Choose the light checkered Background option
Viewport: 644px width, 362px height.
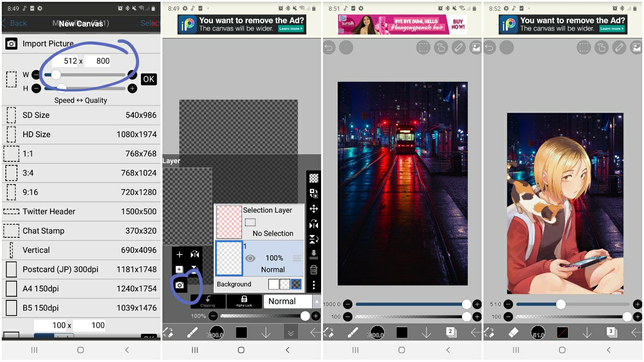pyautogui.click(x=285, y=284)
